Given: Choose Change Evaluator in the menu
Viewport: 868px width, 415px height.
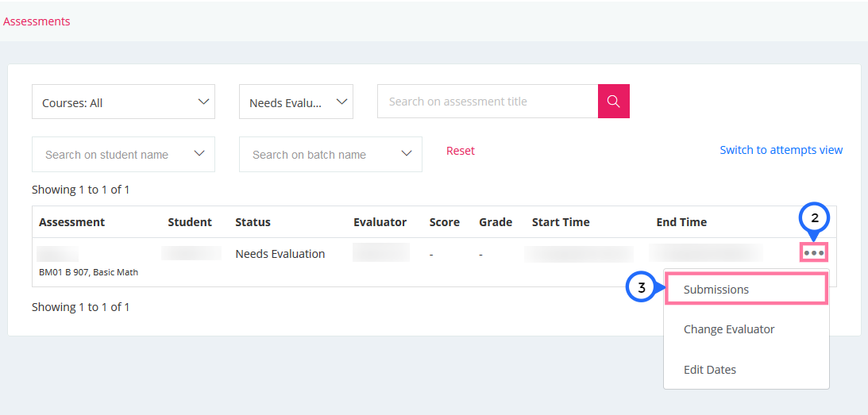Looking at the screenshot, I should click(728, 329).
